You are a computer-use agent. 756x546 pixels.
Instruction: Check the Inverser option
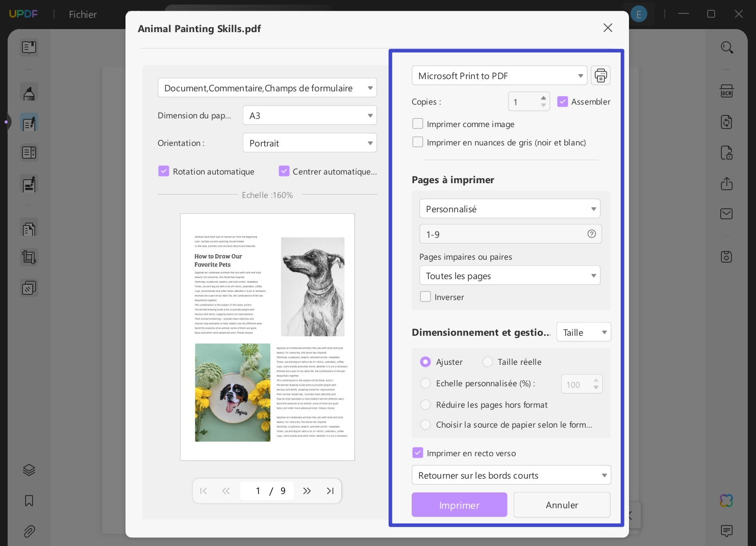(x=425, y=296)
